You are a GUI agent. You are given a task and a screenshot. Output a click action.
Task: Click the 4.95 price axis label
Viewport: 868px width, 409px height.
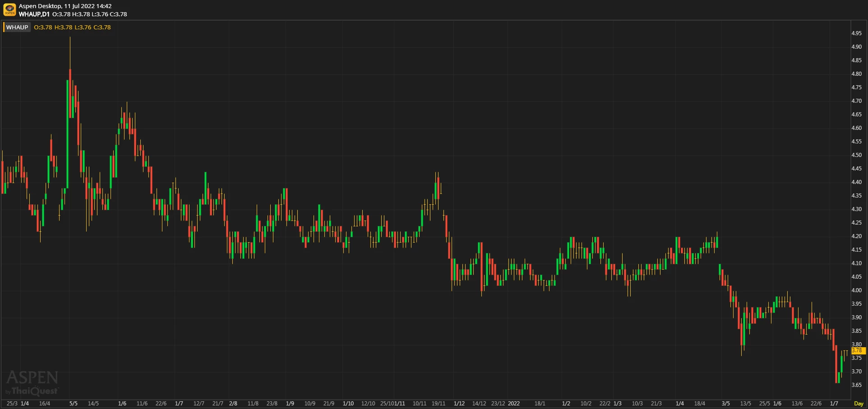point(856,33)
